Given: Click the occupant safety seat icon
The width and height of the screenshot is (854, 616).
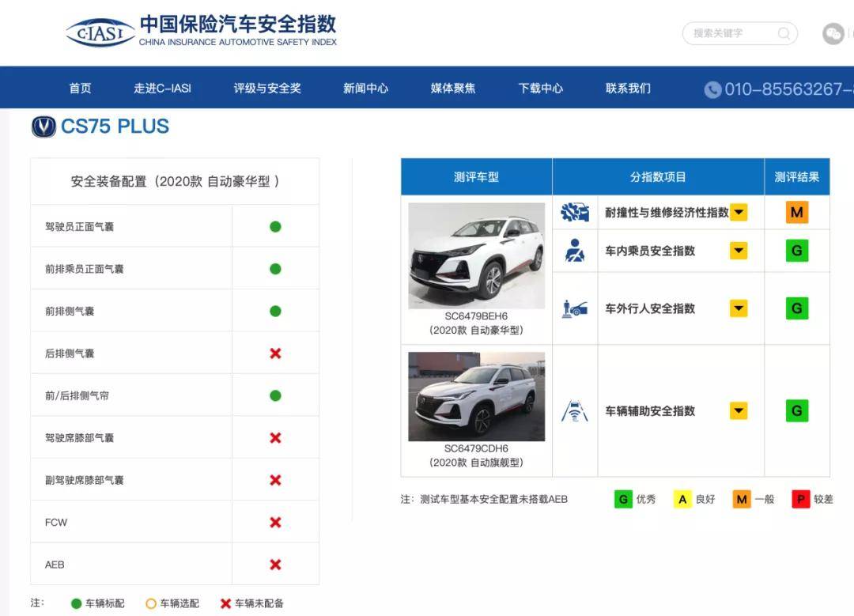Looking at the screenshot, I should click(575, 251).
